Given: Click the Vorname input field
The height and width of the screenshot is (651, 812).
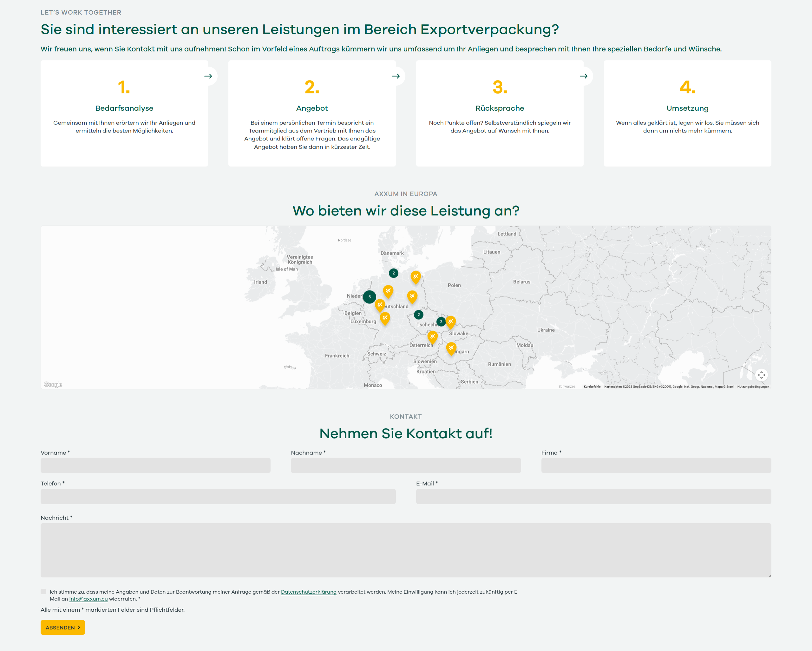Looking at the screenshot, I should click(155, 465).
